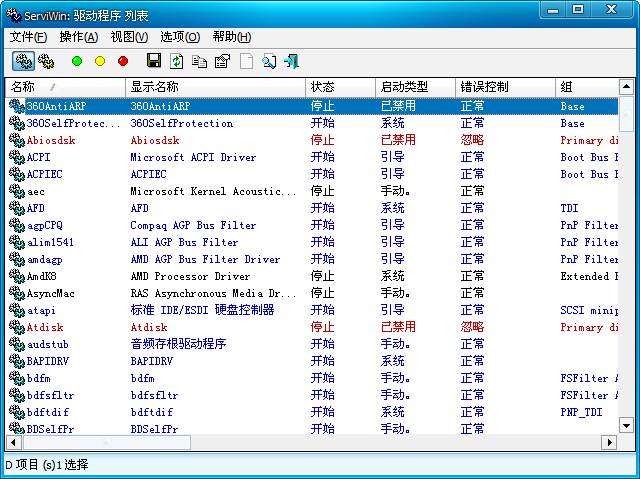Click the gear icon beside amdagp
The height and width of the screenshot is (479, 640).
coord(17,259)
